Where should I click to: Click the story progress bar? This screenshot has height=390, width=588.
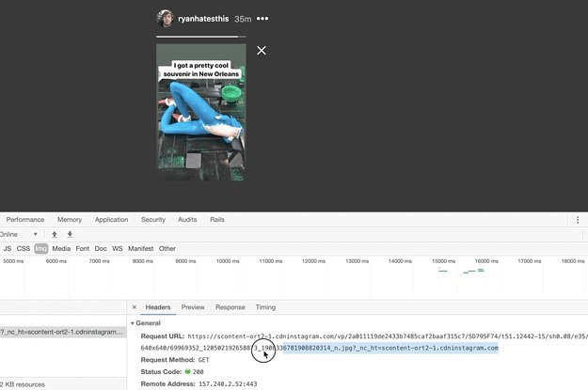[200, 37]
